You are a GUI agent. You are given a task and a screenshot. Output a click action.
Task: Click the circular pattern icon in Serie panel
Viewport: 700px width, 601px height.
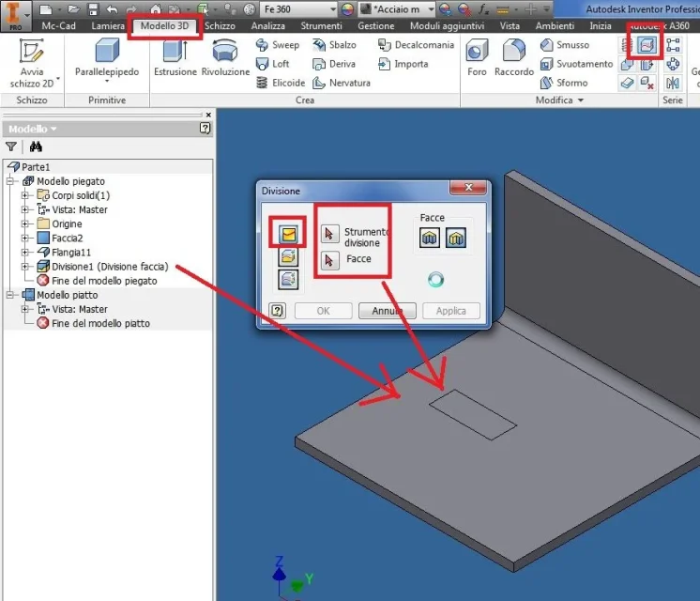point(673,65)
